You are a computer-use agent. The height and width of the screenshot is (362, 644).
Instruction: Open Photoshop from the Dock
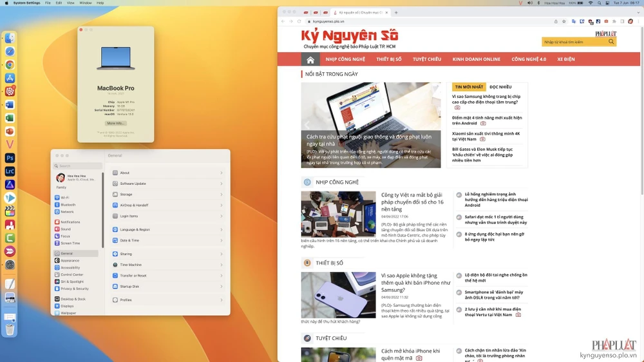(10, 158)
